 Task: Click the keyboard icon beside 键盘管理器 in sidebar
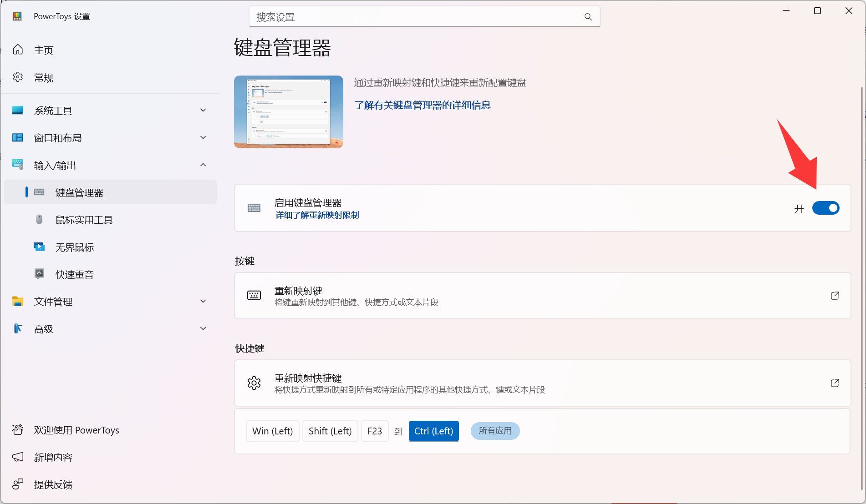[x=40, y=192]
